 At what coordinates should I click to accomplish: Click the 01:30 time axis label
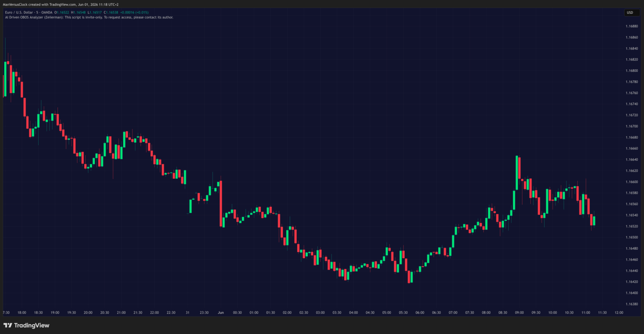click(270, 313)
